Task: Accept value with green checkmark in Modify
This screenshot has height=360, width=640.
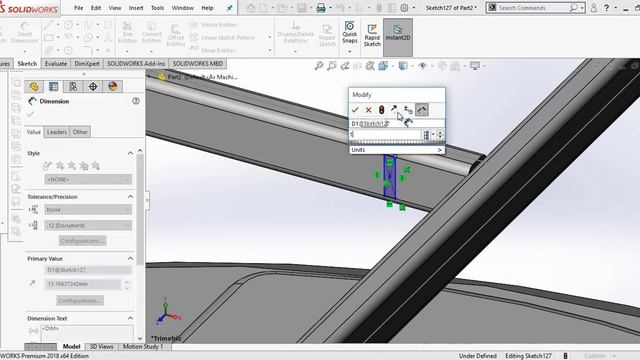Action: click(x=355, y=110)
